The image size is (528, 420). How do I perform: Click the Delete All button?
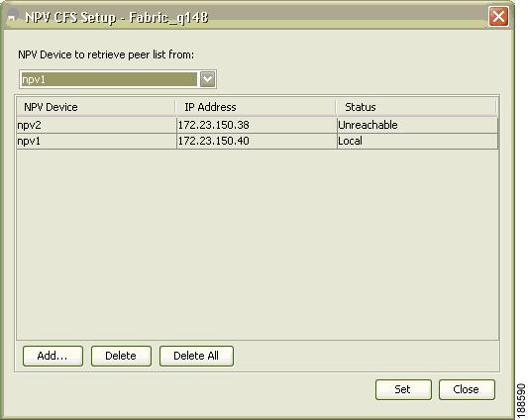tap(196, 356)
